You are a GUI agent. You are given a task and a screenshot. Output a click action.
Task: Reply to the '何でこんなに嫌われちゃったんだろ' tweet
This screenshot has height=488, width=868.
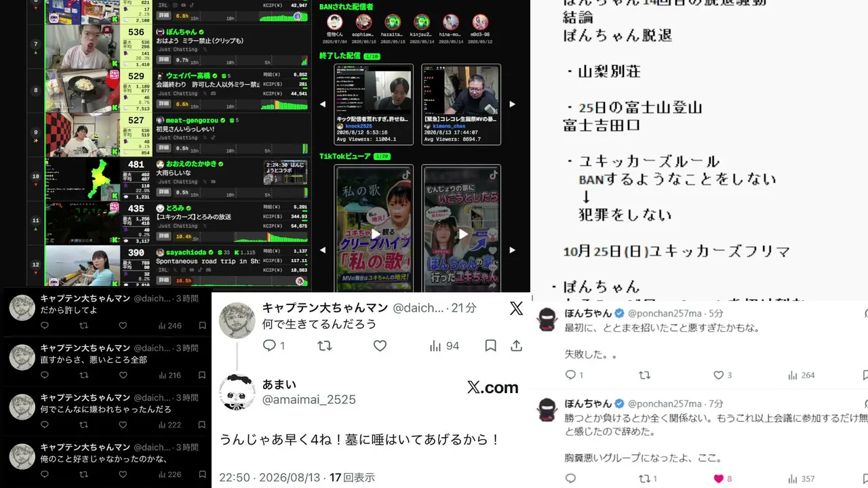point(45,425)
